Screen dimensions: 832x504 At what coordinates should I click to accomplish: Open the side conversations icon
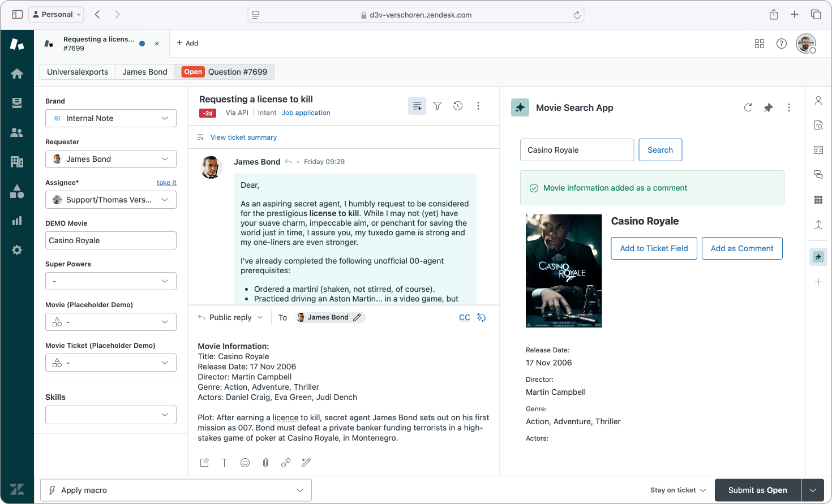(818, 175)
